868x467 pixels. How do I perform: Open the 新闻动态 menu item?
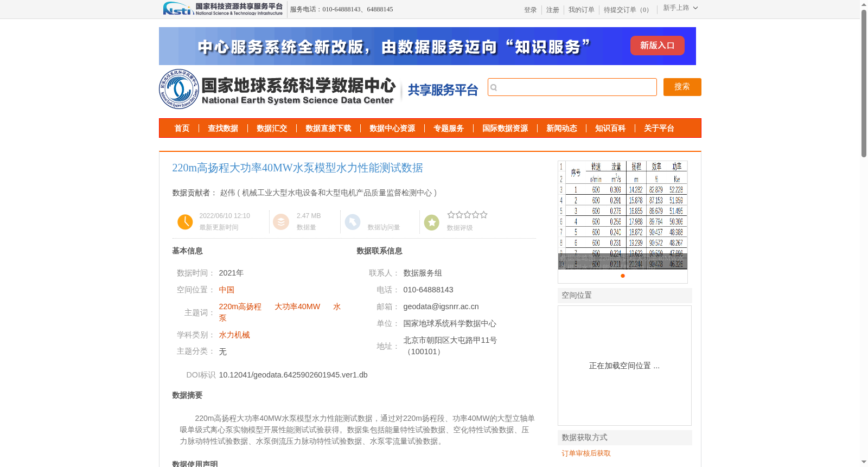click(x=561, y=129)
